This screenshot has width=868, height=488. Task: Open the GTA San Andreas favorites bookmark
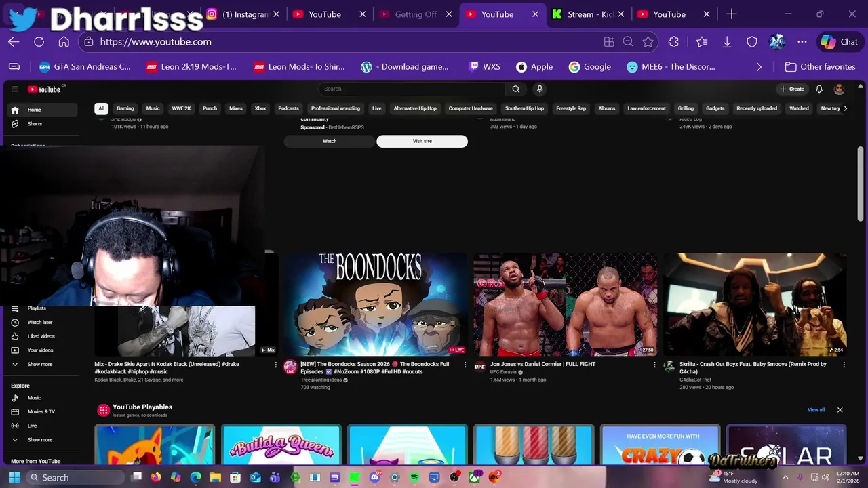point(85,67)
